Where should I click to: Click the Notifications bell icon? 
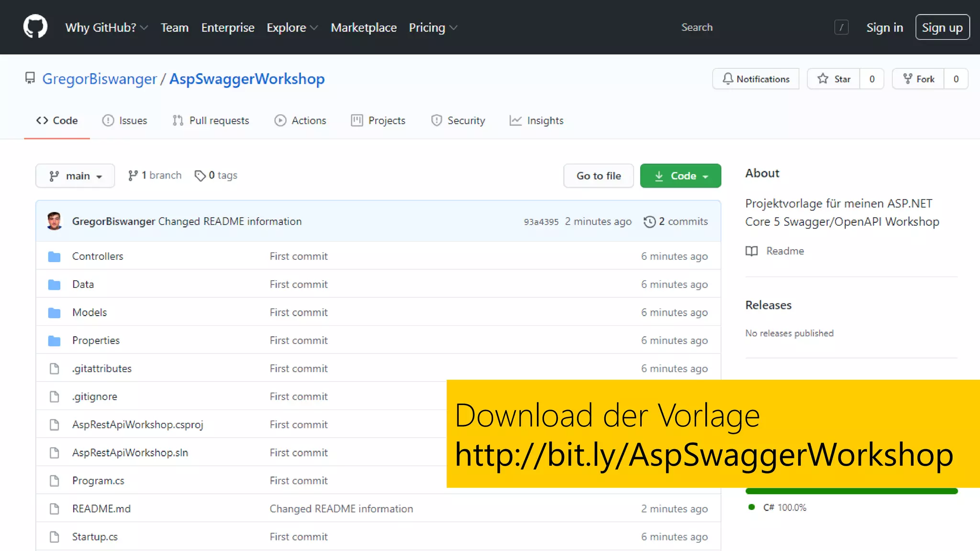coord(727,79)
